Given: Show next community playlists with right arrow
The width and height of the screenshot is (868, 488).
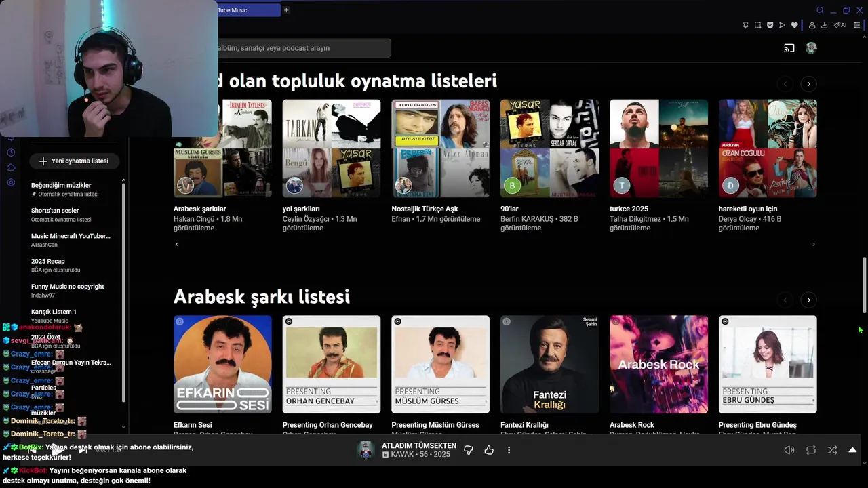Looking at the screenshot, I should (x=808, y=84).
